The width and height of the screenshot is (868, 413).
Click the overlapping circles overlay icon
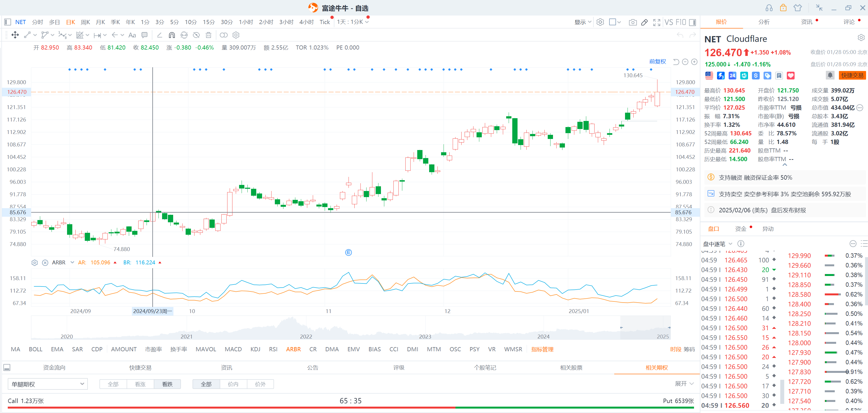pos(224,35)
